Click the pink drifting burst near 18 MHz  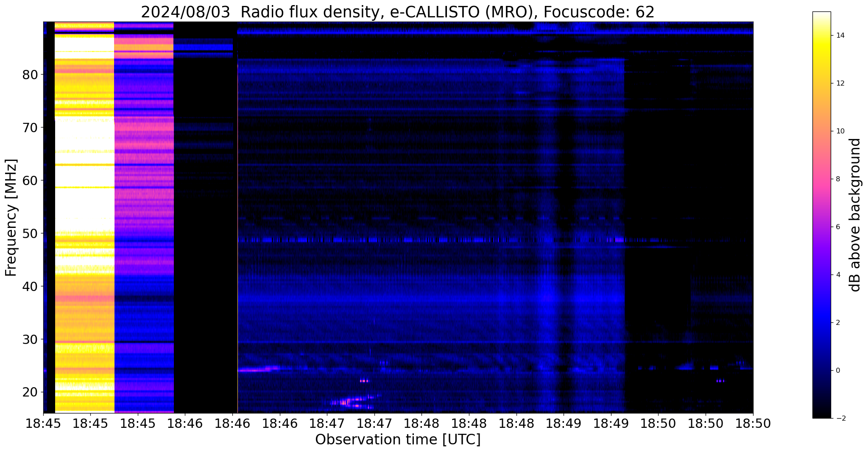(352, 401)
